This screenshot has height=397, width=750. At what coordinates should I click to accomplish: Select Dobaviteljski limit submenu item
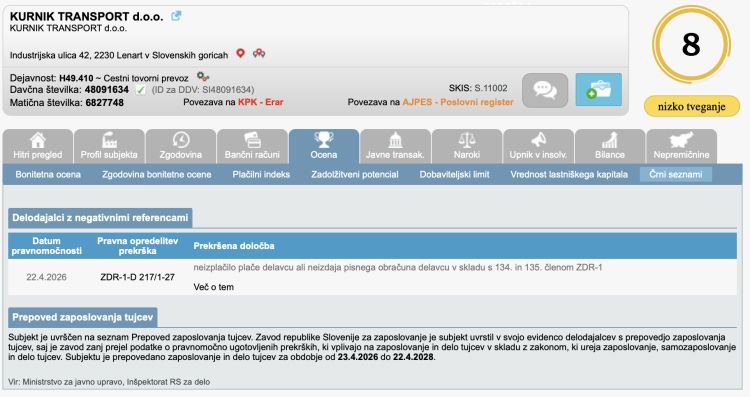[x=454, y=175]
